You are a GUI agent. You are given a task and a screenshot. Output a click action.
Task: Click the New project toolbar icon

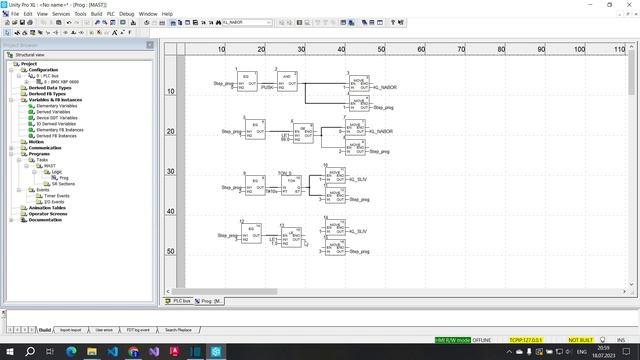pos(7,23)
